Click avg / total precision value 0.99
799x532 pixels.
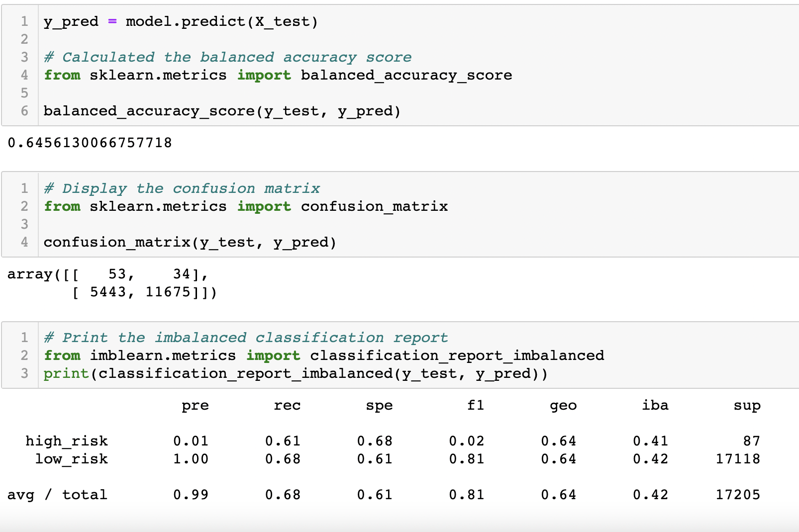(x=191, y=495)
